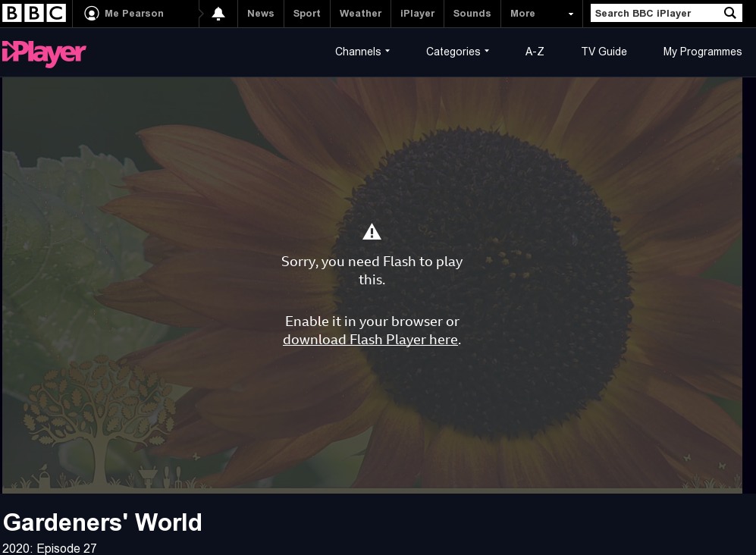Viewport: 756px width, 555px height.
Task: Go to A-Z programme listing
Action: click(x=535, y=52)
